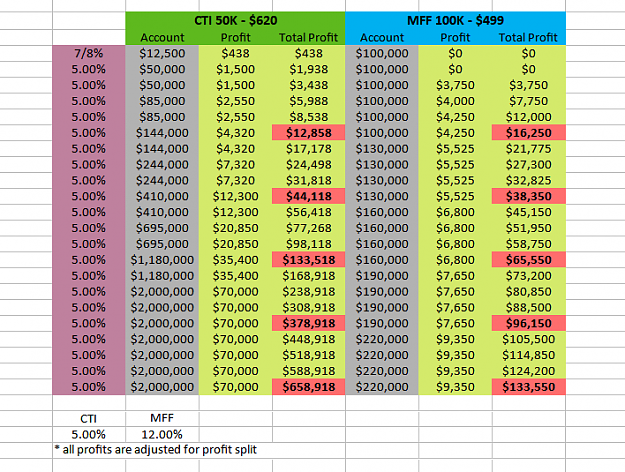Select the $378,918 total profit cell
The width and height of the screenshot is (625, 472).
[x=309, y=323]
